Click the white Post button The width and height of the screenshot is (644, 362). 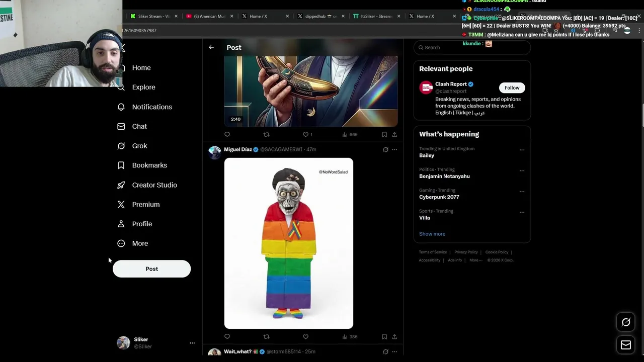[x=151, y=269]
